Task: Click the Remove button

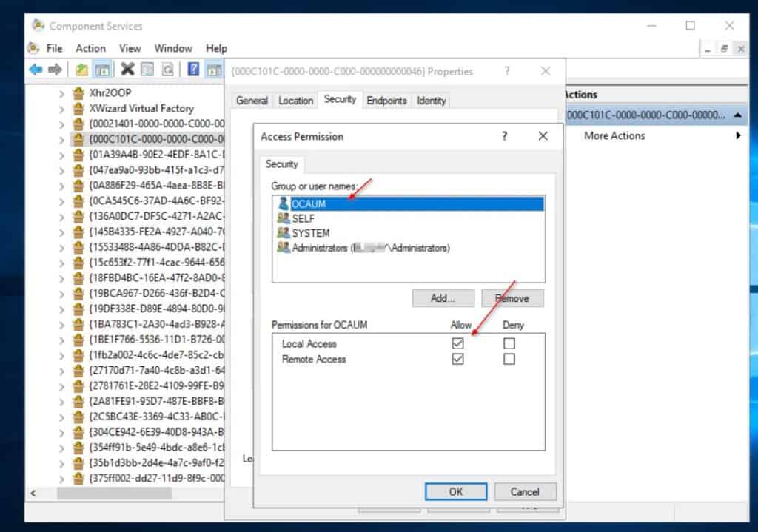Action: tap(512, 298)
